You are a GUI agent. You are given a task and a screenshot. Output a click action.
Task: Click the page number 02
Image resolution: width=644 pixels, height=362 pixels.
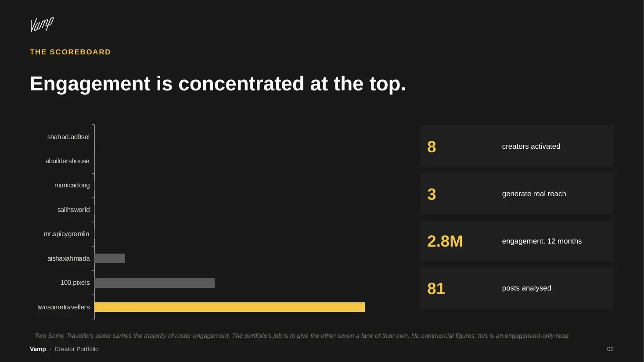click(x=610, y=349)
